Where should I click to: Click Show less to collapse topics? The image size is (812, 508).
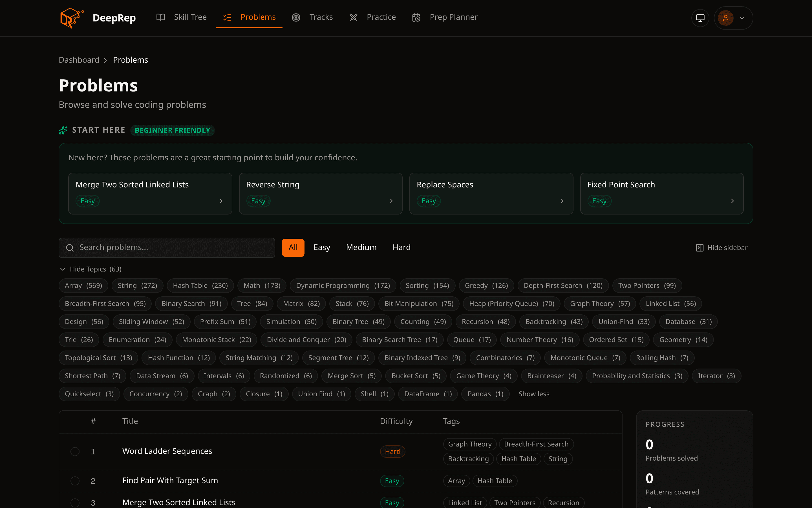(x=534, y=394)
